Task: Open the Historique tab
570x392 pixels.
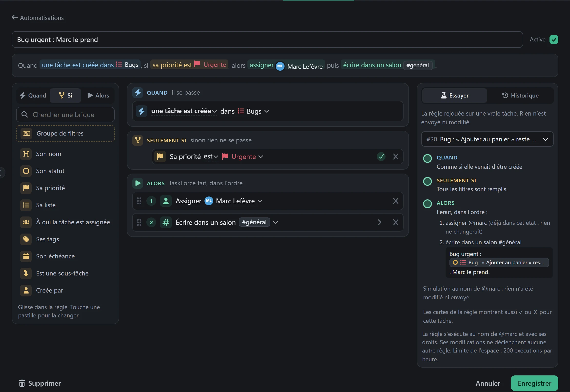Action: click(520, 96)
